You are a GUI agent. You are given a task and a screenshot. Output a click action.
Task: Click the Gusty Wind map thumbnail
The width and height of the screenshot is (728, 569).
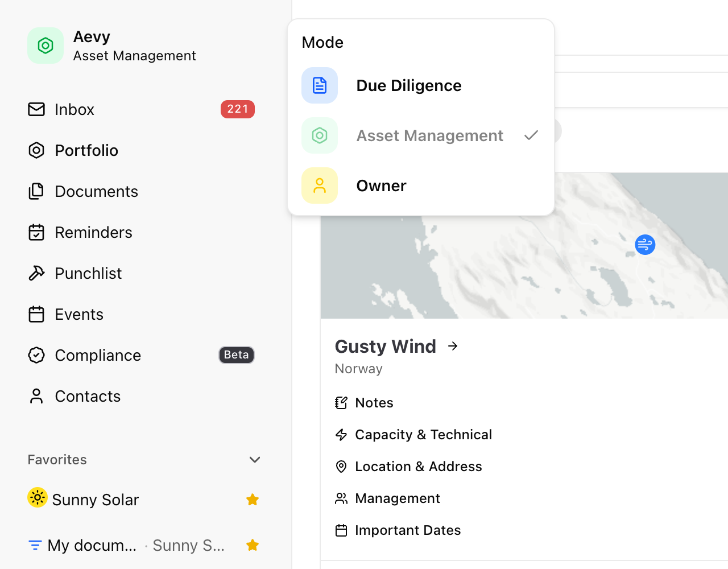point(524,246)
